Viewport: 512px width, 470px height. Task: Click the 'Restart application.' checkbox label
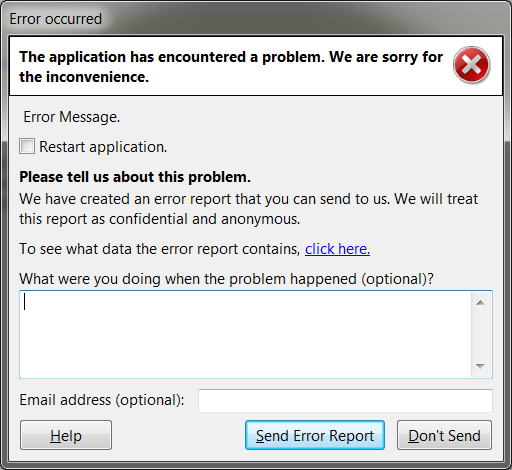click(103, 147)
